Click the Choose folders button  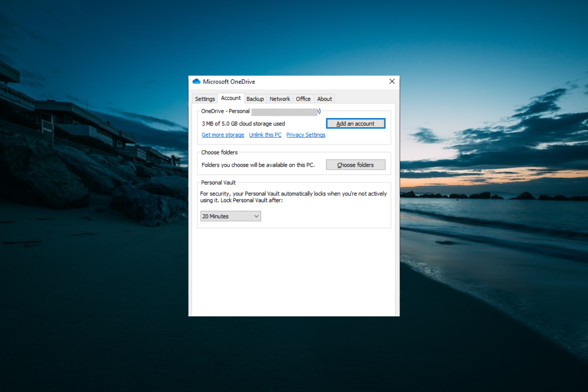356,165
